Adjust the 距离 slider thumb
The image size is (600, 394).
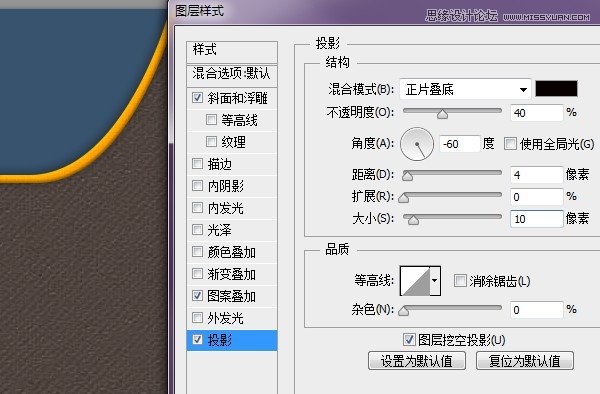[408, 175]
